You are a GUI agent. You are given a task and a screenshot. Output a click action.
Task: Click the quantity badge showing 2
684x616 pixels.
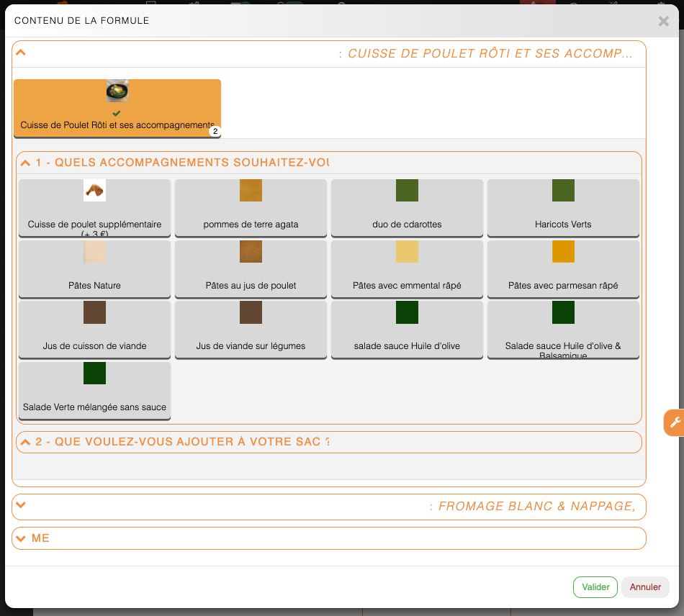tap(214, 132)
